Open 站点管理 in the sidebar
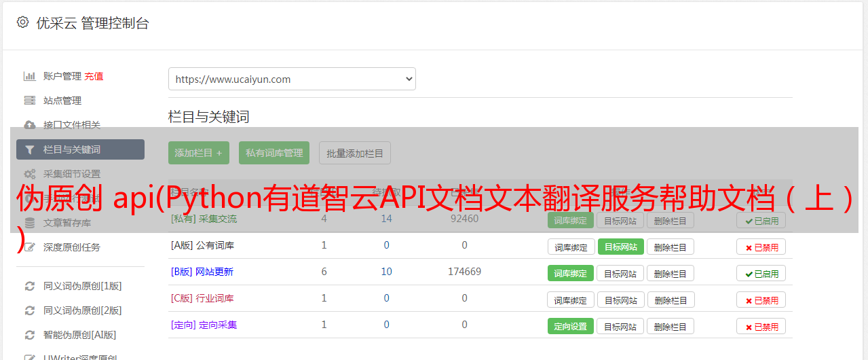Image resolution: width=868 pixels, height=360 pixels. tap(62, 101)
